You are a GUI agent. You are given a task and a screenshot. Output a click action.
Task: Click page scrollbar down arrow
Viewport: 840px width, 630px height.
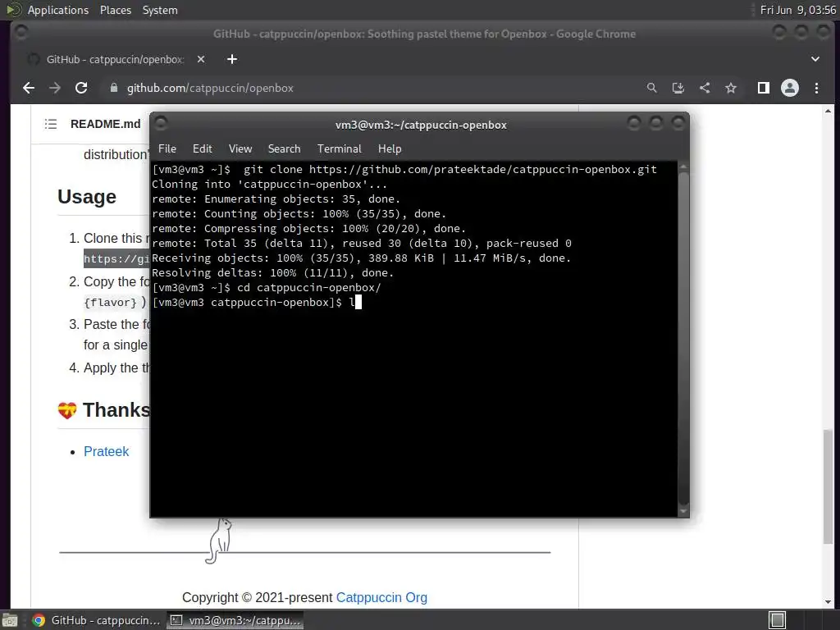click(829, 603)
